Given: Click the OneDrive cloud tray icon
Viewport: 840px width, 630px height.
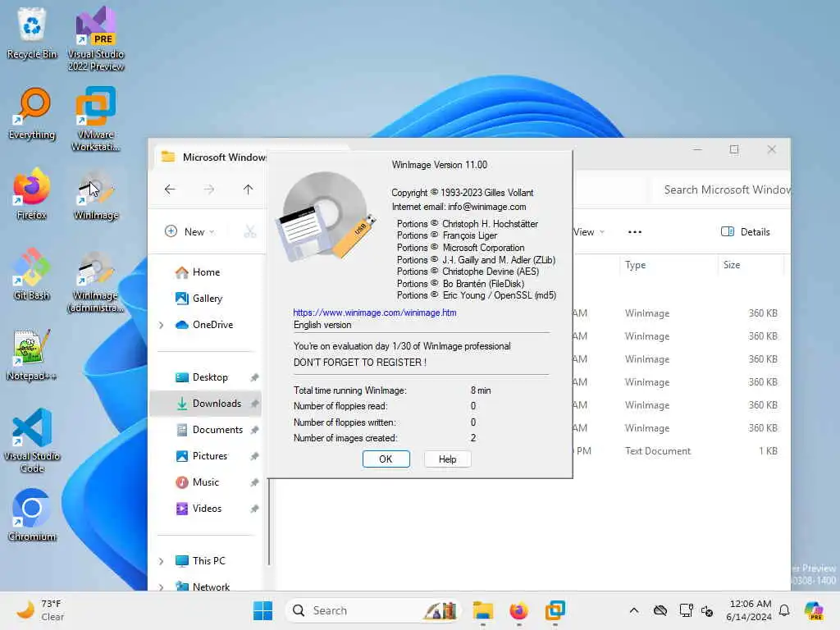Looking at the screenshot, I should tap(660, 610).
